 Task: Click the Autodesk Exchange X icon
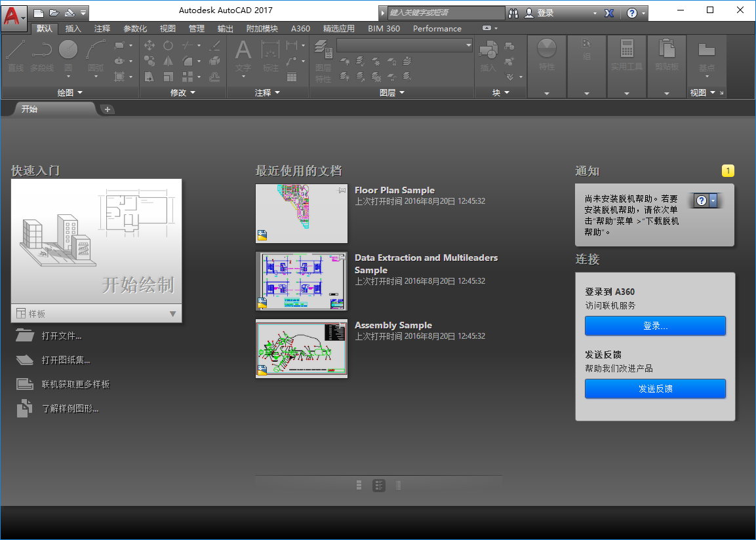tap(609, 13)
